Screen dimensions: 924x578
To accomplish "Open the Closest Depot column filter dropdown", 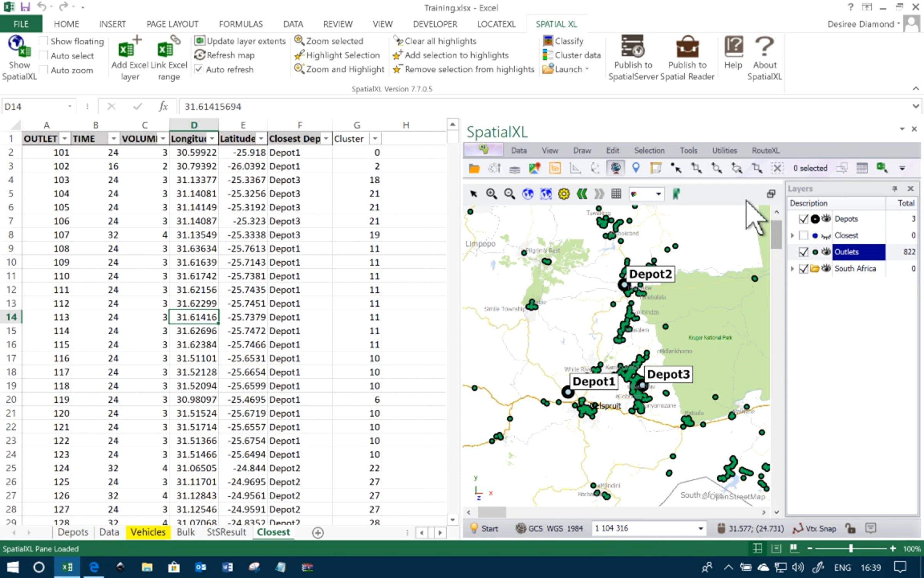I will 326,139.
